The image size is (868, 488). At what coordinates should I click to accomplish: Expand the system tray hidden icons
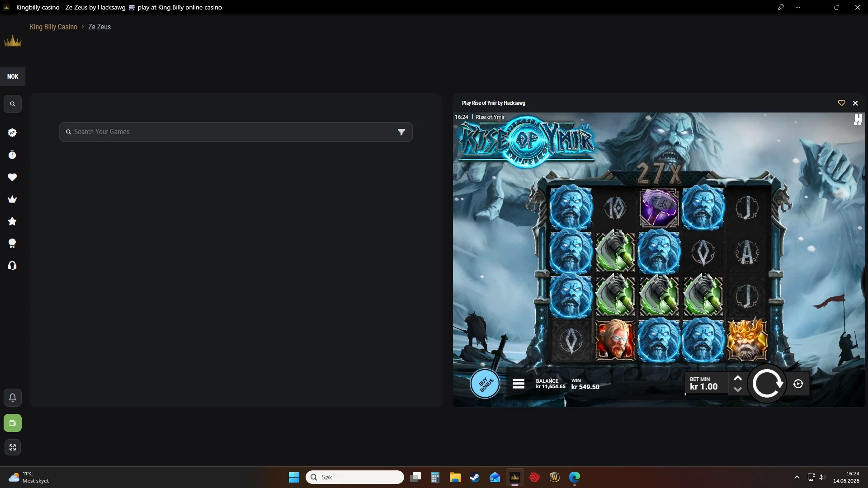pos(797,477)
